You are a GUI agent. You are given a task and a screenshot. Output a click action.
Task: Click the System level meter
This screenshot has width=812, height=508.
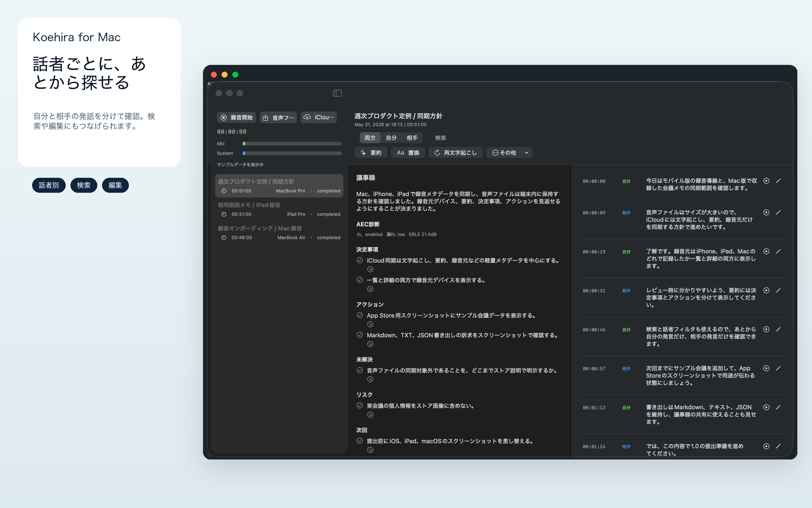(292, 153)
